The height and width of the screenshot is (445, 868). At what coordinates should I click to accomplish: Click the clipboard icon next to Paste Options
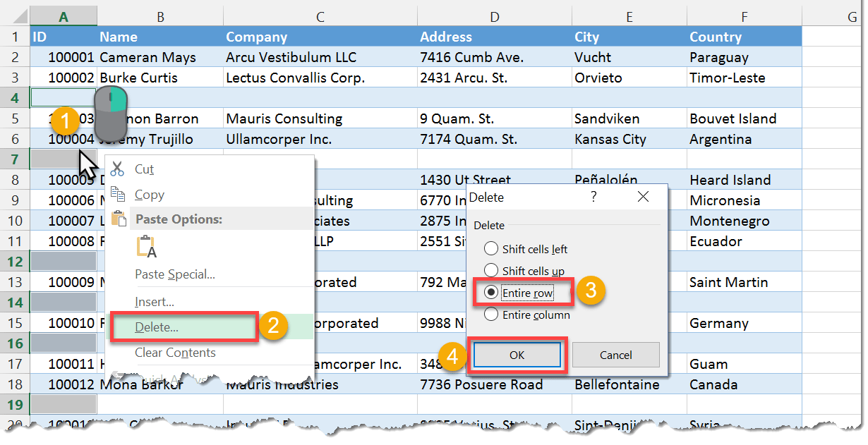pyautogui.click(x=118, y=219)
